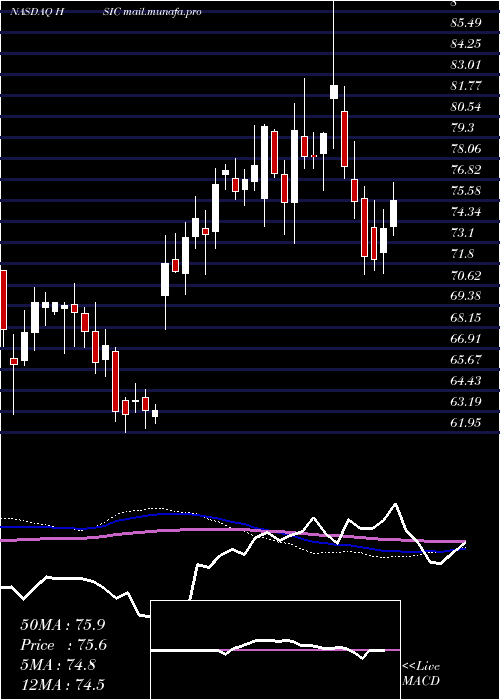Screen dimensions: 500x700
Task: Click the 70.62 price axis label
Action: [466, 275]
